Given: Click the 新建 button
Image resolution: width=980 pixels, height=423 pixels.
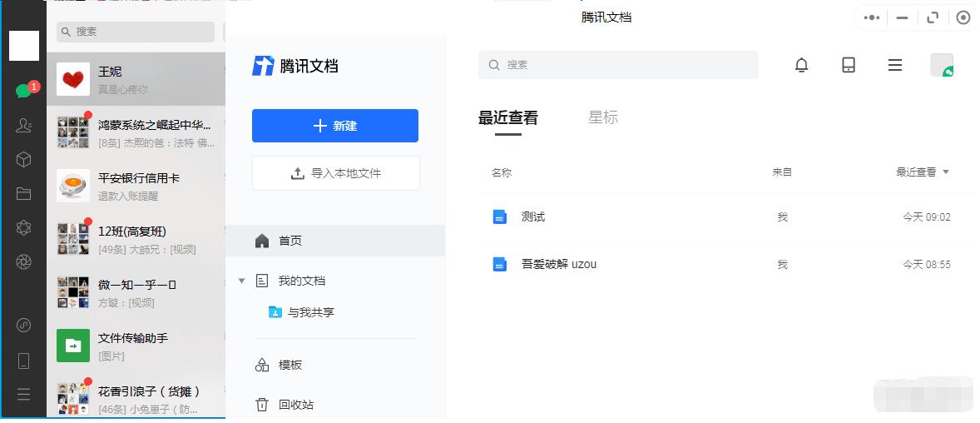Looking at the screenshot, I should [x=335, y=126].
